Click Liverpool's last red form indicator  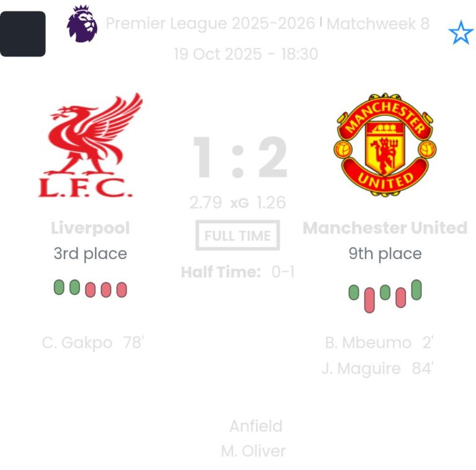click(121, 290)
